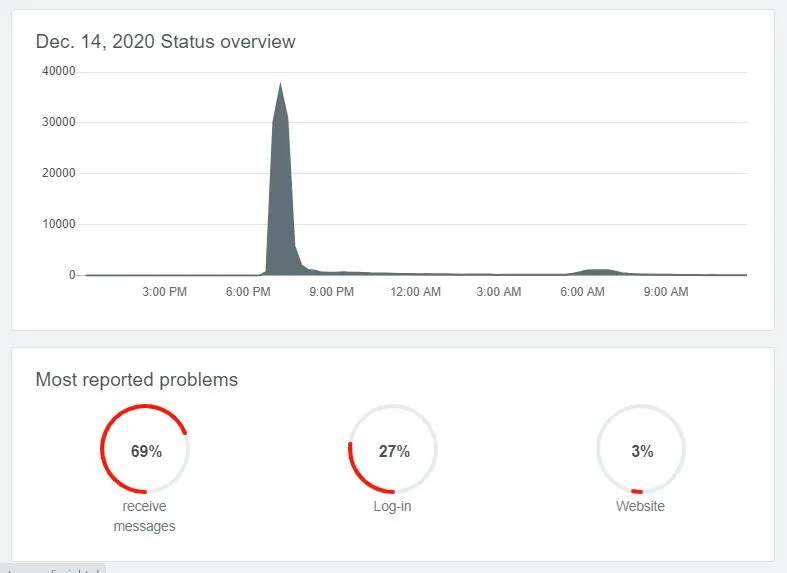
Task: Click the Most reported problems heading
Action: pyautogui.click(x=137, y=380)
